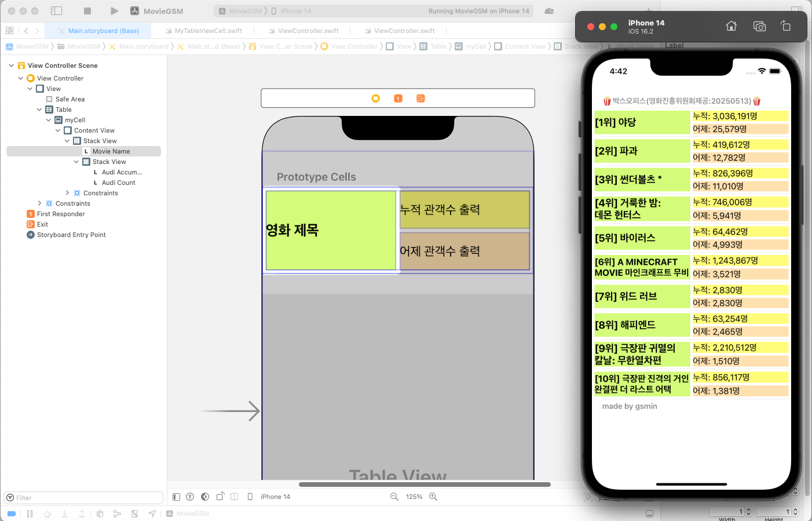
Task: Simulate location in debug bar
Action: tap(152, 513)
